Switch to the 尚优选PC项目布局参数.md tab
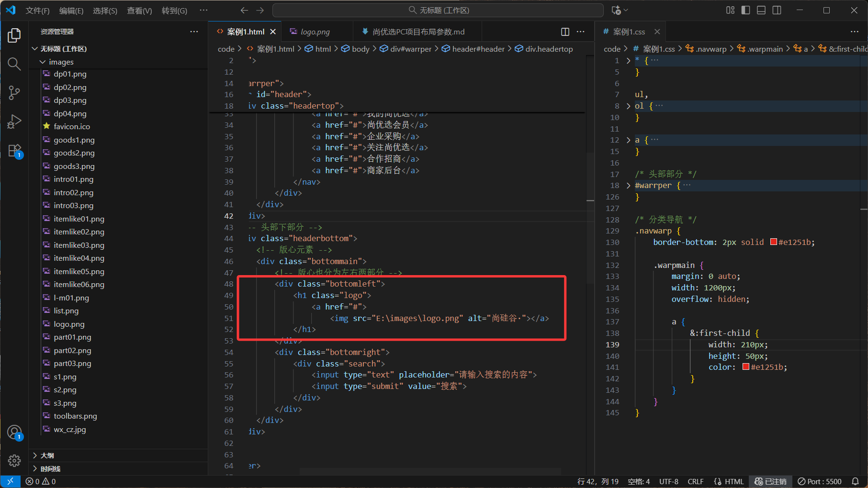This screenshot has height=488, width=868. 417,32
